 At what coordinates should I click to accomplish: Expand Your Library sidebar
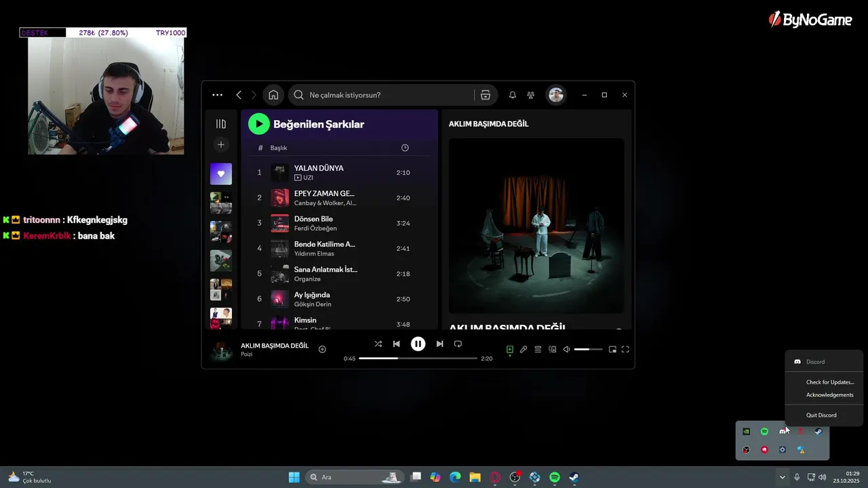tap(220, 124)
